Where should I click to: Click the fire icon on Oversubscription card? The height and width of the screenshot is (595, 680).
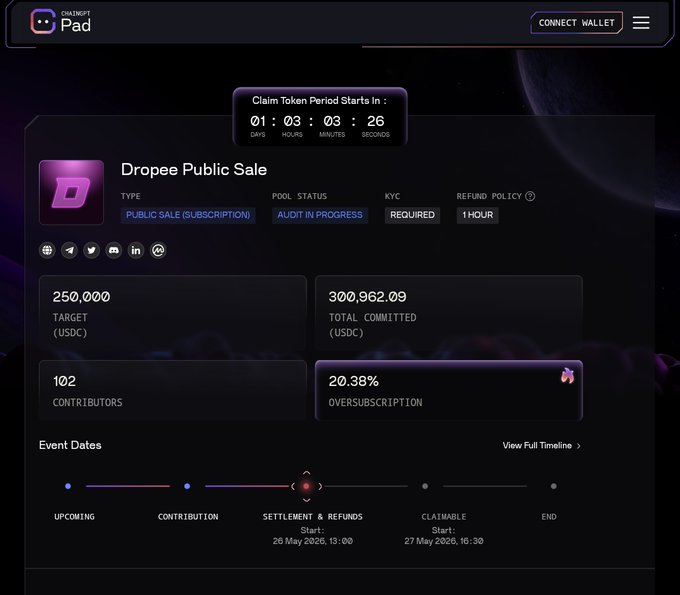point(567,376)
